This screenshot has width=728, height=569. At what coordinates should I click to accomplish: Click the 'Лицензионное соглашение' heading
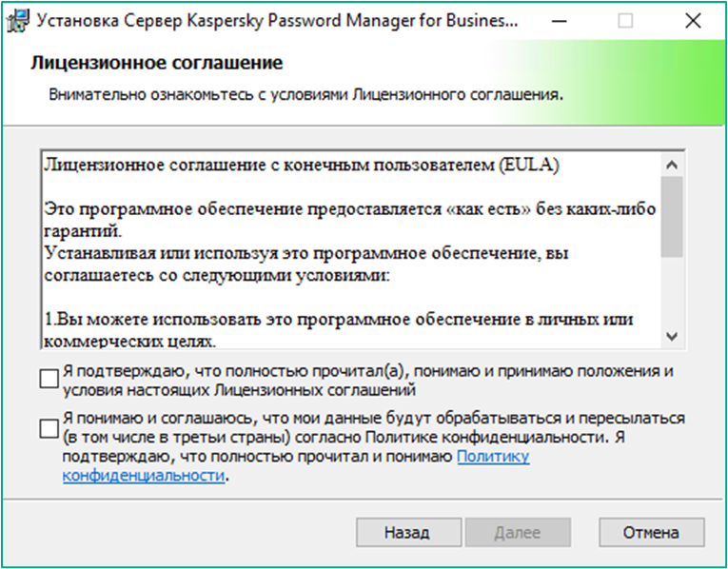click(157, 63)
